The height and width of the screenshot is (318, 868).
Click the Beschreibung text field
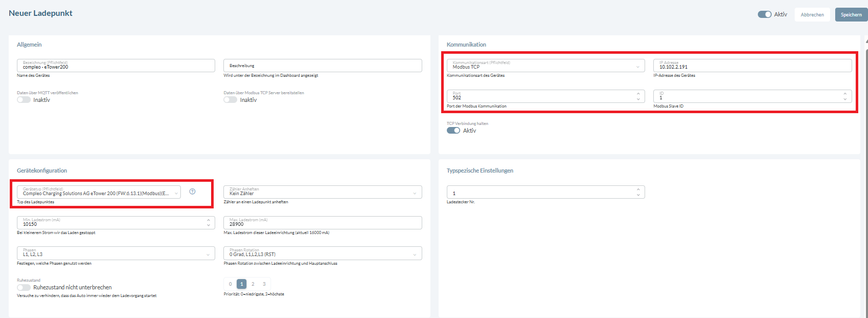pos(322,66)
